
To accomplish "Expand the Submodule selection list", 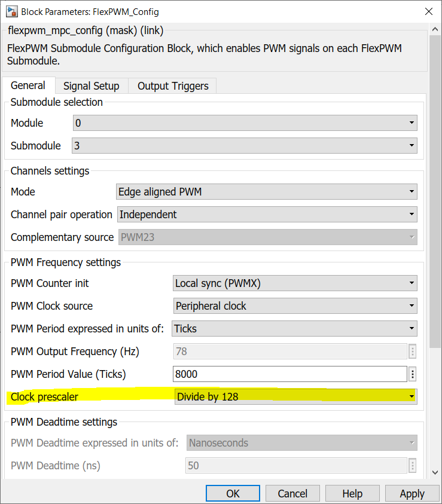I will click(x=245, y=145).
